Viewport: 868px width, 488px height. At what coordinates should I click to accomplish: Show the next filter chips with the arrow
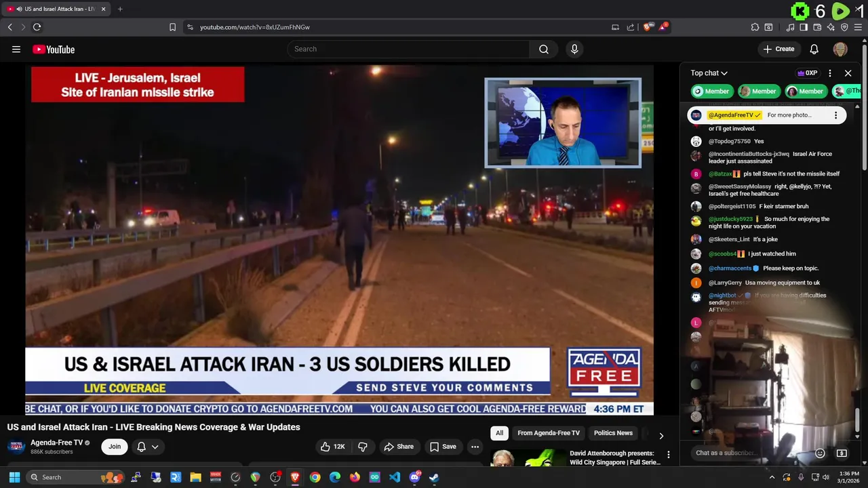(661, 436)
